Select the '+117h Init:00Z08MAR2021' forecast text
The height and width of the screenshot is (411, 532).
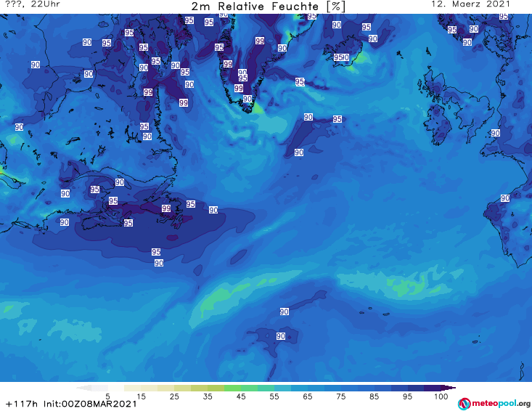[x=71, y=404]
